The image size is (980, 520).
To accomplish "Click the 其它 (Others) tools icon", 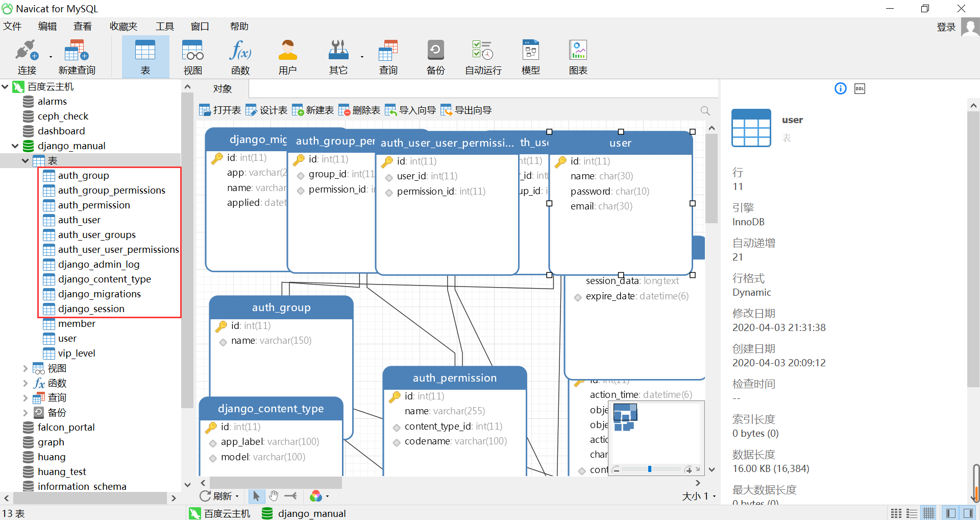I will coord(338,57).
